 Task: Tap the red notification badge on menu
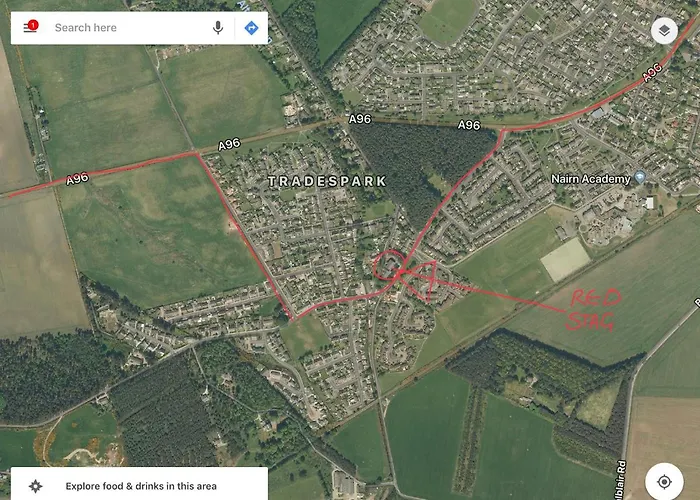coord(33,25)
